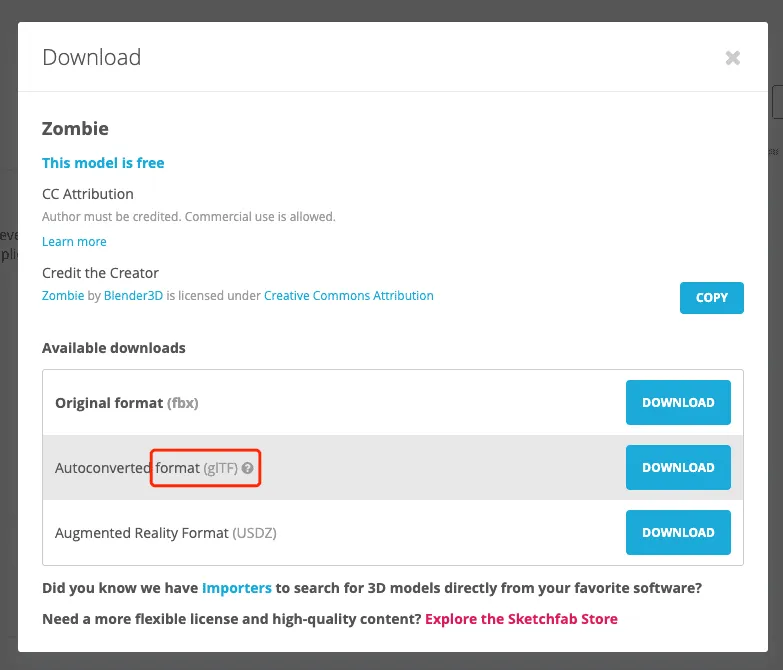Click the Download dialog title
This screenshot has height=670, width=783.
(91, 57)
